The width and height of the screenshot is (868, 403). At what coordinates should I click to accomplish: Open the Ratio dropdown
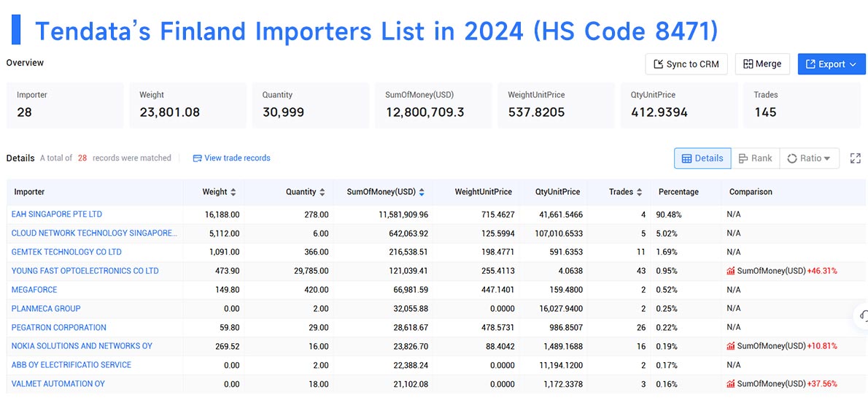(x=809, y=158)
